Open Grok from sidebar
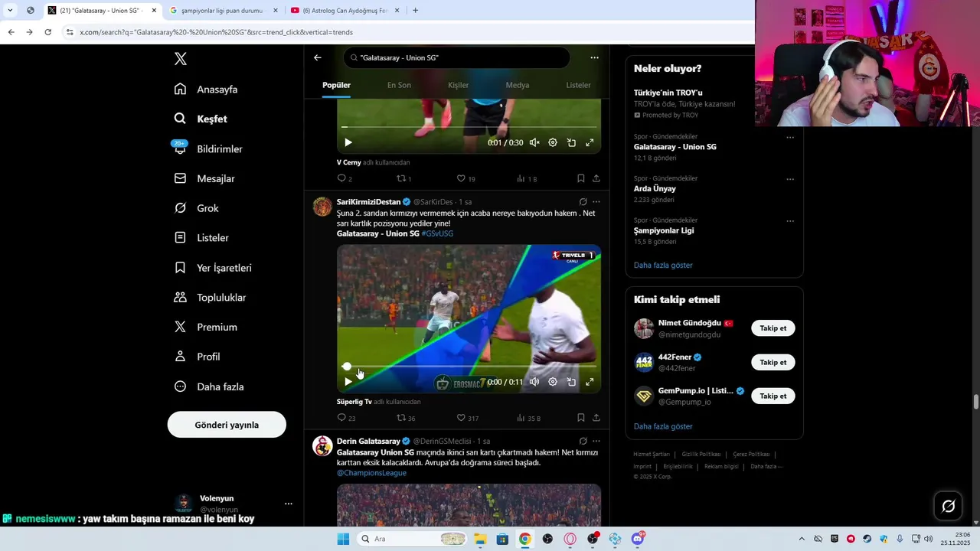980x551 pixels. pyautogui.click(x=196, y=208)
